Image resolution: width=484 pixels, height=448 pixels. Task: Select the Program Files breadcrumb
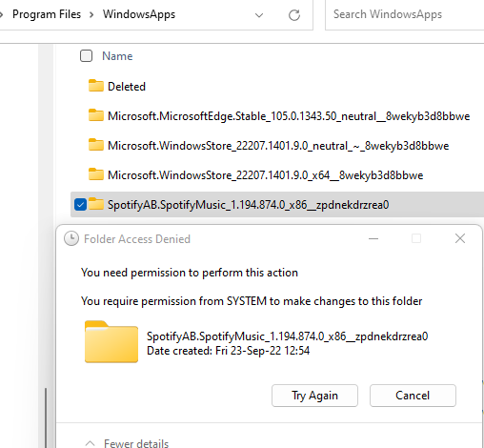[x=47, y=14]
